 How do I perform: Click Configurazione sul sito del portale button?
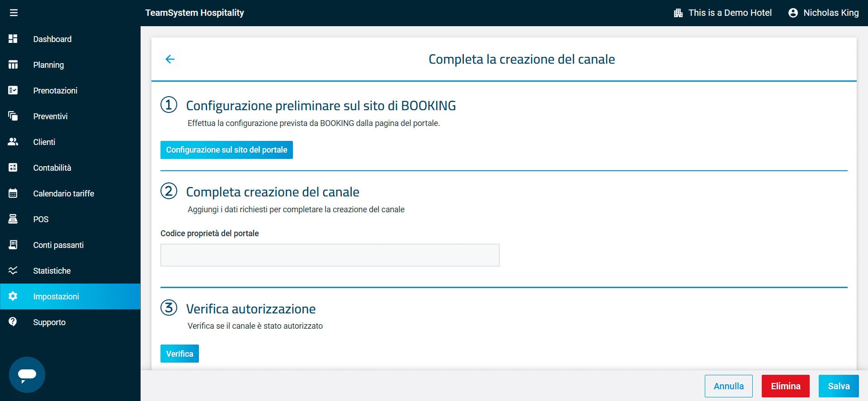coord(226,150)
